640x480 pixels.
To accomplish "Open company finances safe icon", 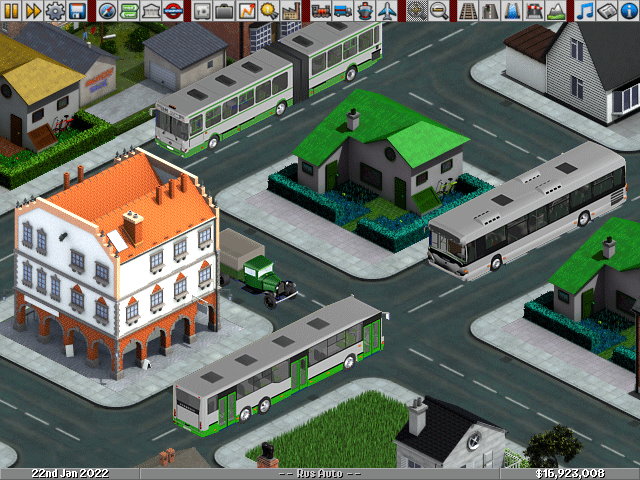I will point(202,11).
